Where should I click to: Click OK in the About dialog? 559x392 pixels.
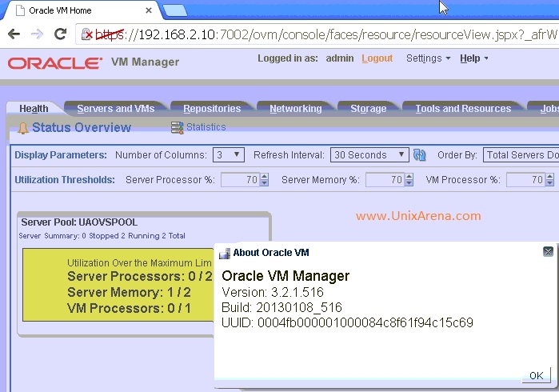click(536, 375)
